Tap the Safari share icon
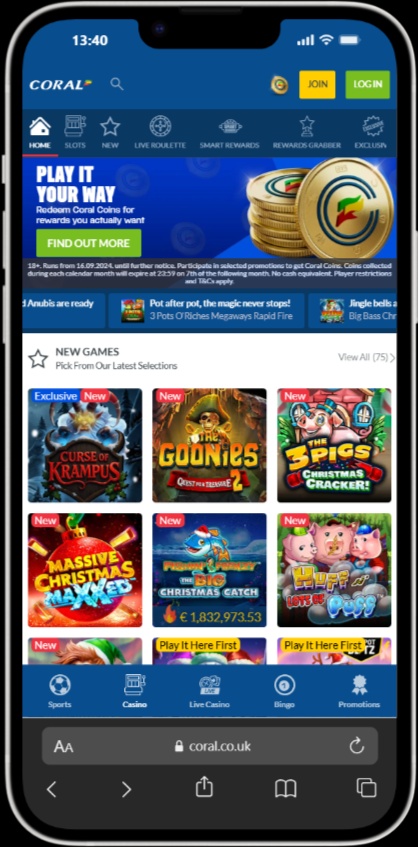 click(204, 788)
